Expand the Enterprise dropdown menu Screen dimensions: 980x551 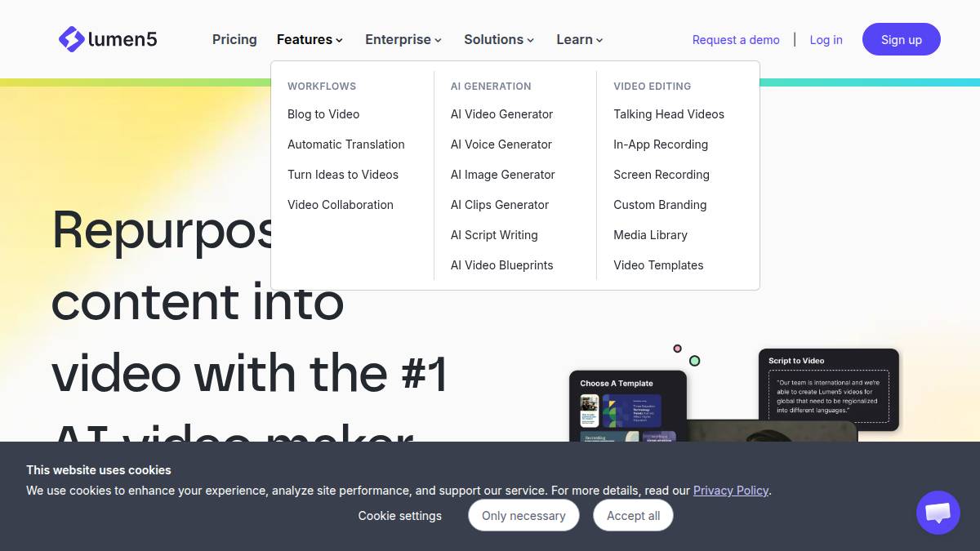pos(403,39)
